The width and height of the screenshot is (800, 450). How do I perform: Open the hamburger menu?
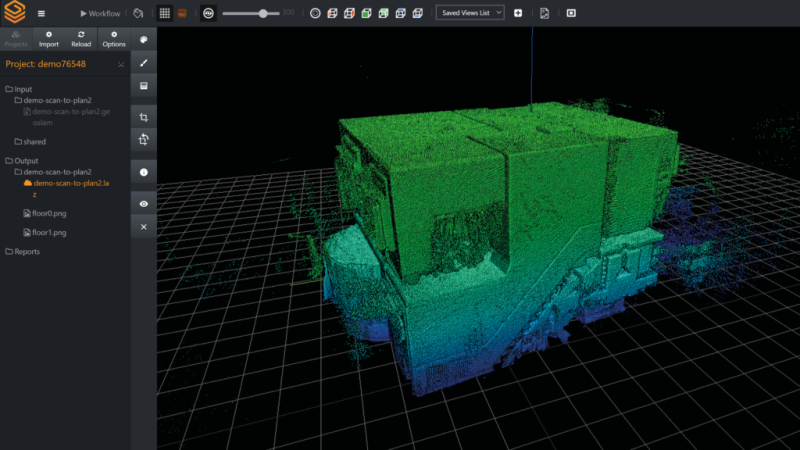pos(41,14)
